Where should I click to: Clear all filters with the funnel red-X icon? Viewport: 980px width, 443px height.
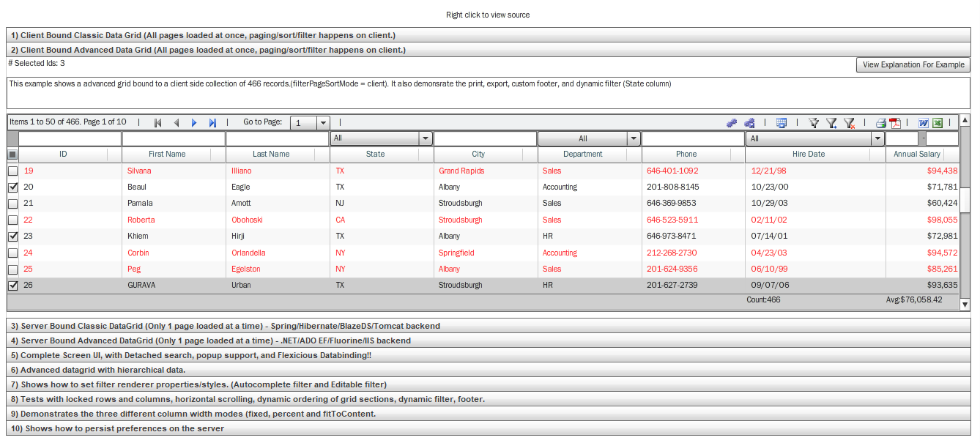pyautogui.click(x=850, y=123)
